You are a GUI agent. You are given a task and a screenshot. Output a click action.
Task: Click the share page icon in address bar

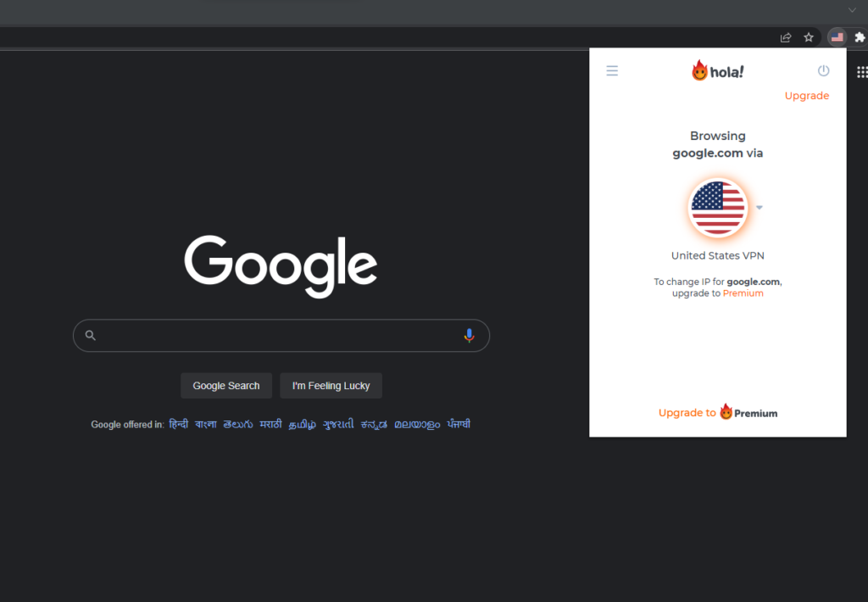[786, 37]
